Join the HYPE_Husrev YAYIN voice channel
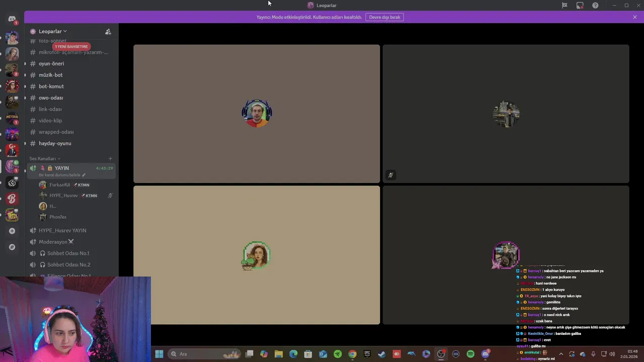 click(x=71, y=230)
